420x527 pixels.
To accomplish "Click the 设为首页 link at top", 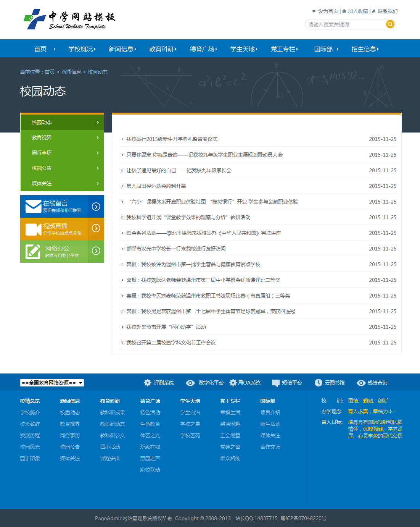I will click(328, 11).
